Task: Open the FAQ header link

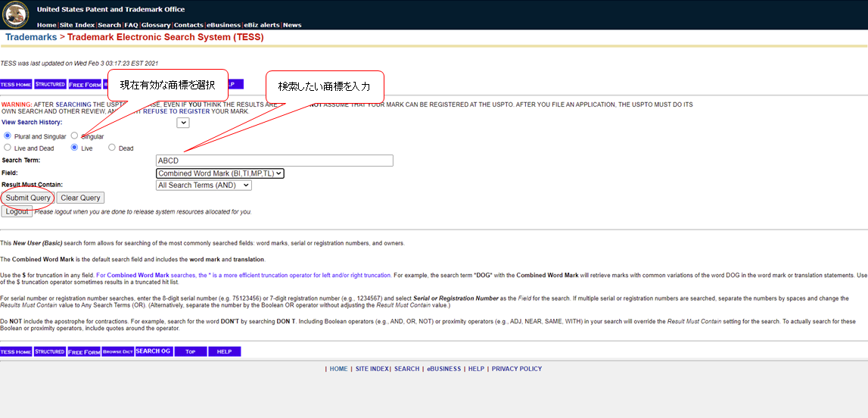Action: (131, 25)
